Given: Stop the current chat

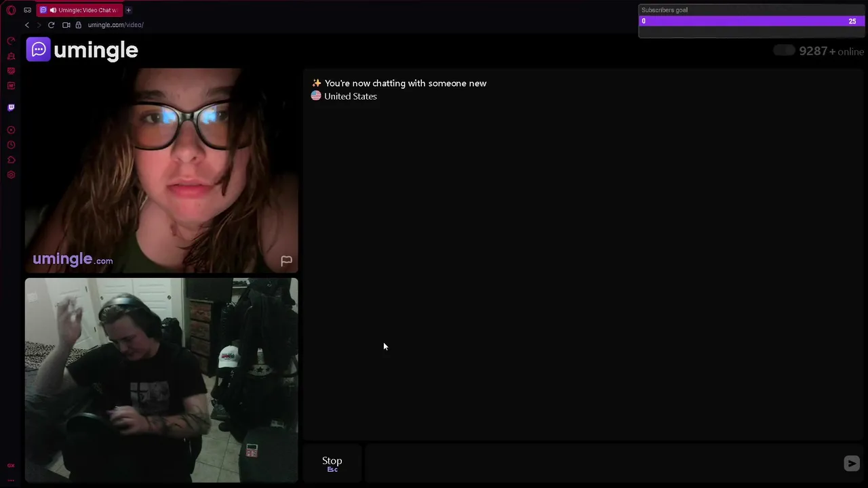Looking at the screenshot, I should [332, 463].
